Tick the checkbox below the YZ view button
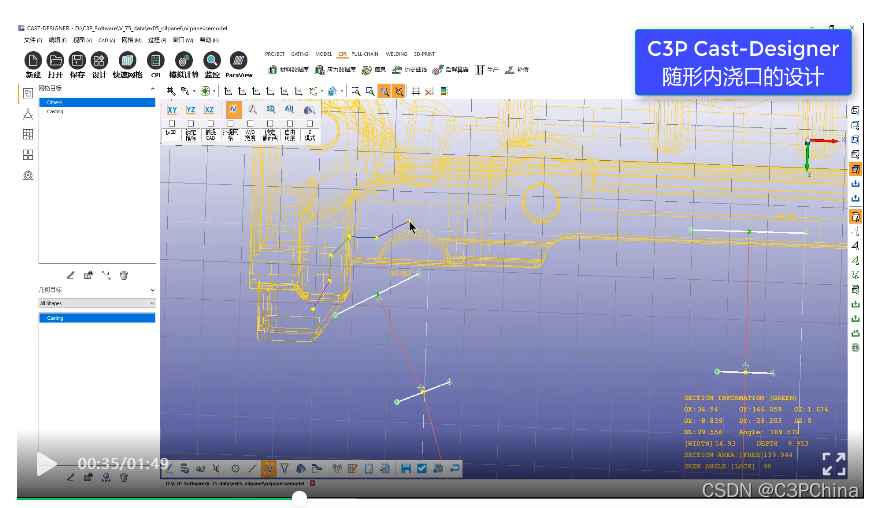874x508 pixels. [191, 123]
